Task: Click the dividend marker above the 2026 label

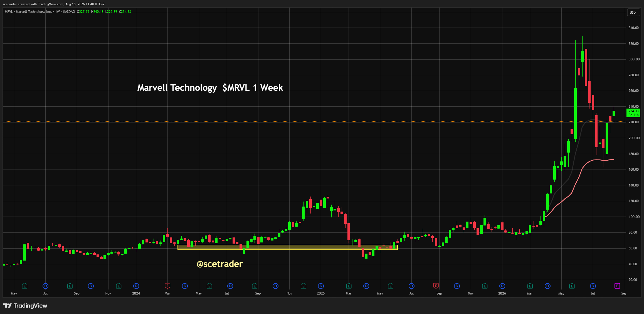Action: pyautogui.click(x=502, y=286)
